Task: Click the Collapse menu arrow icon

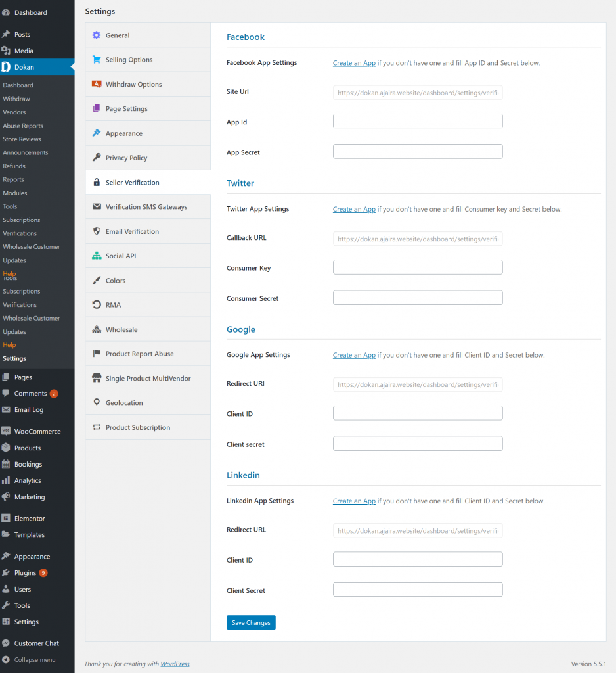Action: click(x=5, y=660)
